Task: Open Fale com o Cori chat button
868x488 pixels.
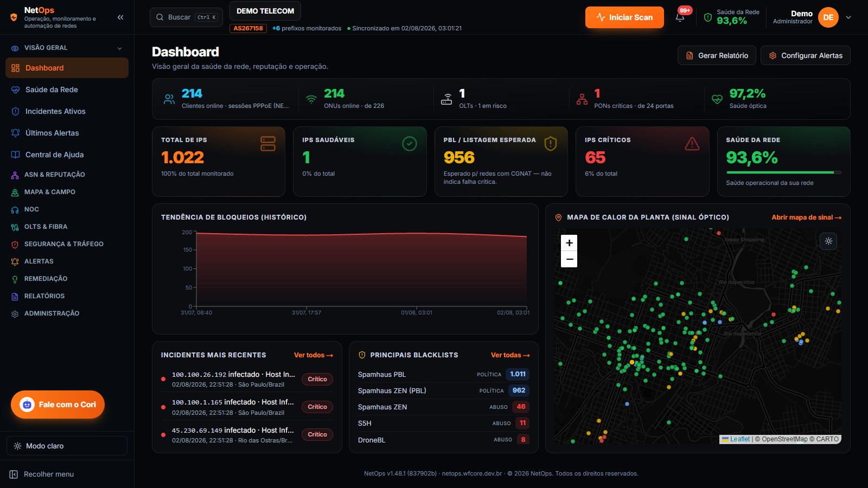Action: (58, 404)
